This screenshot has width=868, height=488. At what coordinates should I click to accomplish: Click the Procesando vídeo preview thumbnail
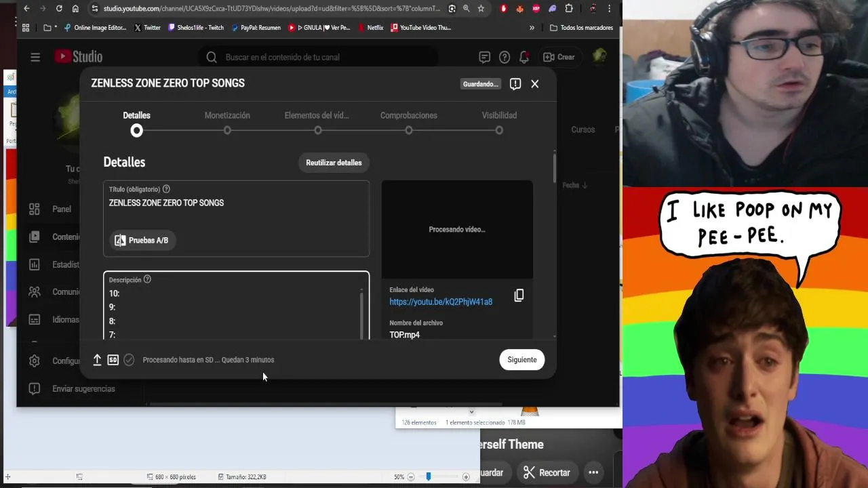pos(457,229)
